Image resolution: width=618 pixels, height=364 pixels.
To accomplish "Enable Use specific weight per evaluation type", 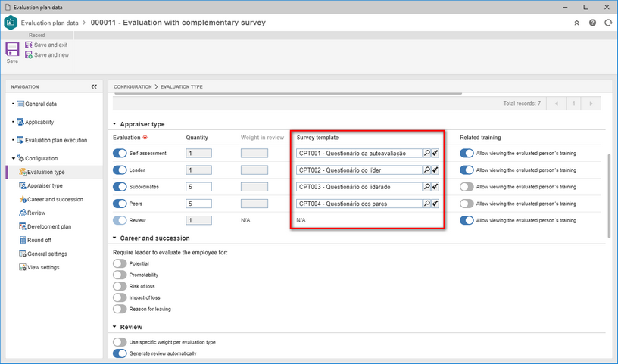I will coord(120,342).
